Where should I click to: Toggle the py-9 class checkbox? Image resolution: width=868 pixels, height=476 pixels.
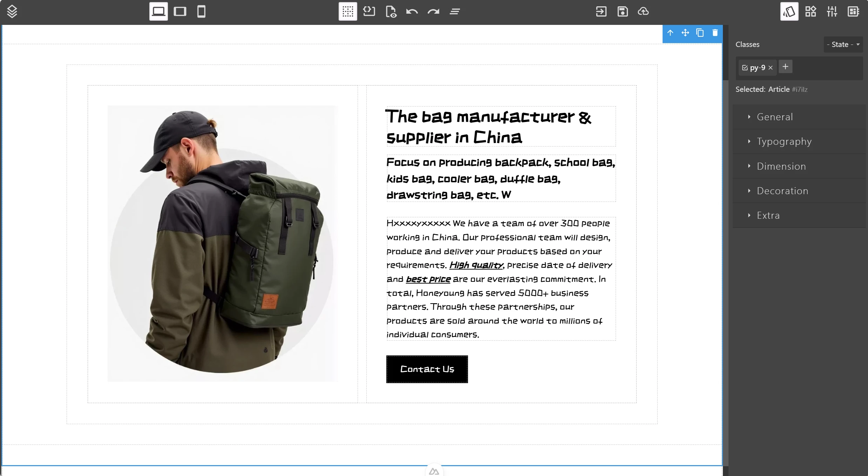745,68
